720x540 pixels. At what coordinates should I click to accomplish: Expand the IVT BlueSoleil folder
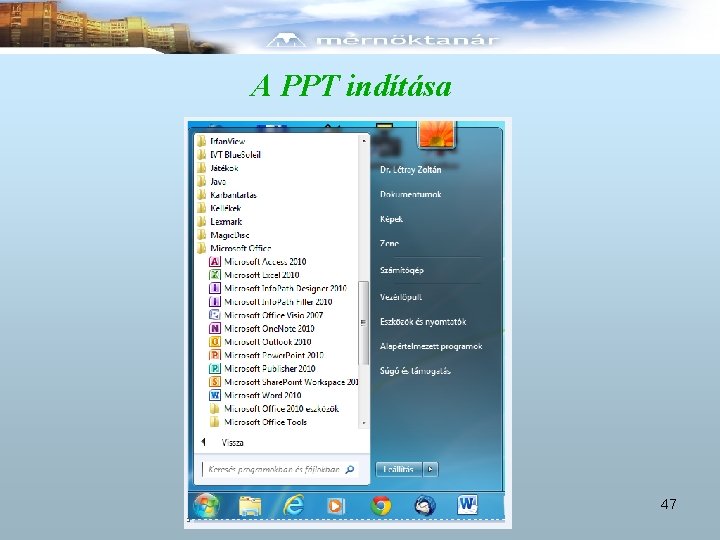pos(229,154)
